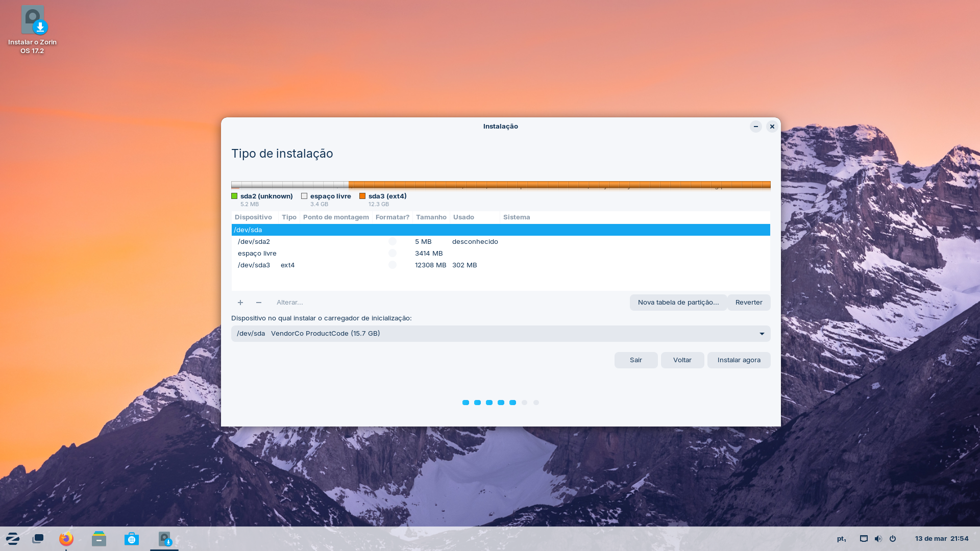Open the Zorin start menu
The width and height of the screenshot is (980, 551).
pos(13,539)
